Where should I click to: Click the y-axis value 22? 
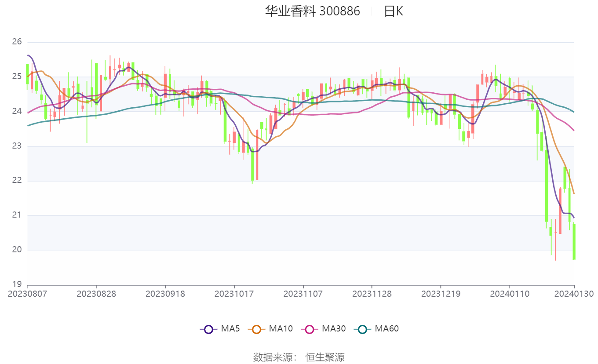17,181
